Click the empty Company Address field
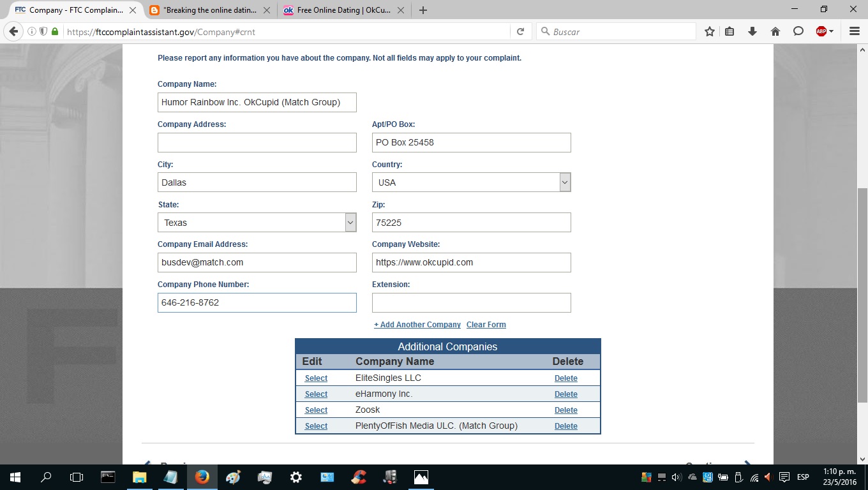The image size is (868, 490). tap(257, 142)
